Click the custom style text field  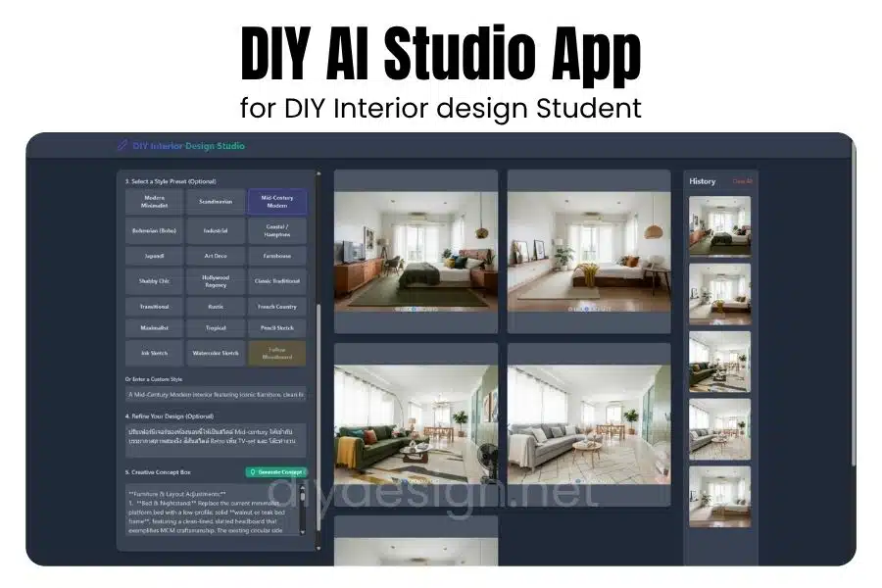(x=216, y=394)
